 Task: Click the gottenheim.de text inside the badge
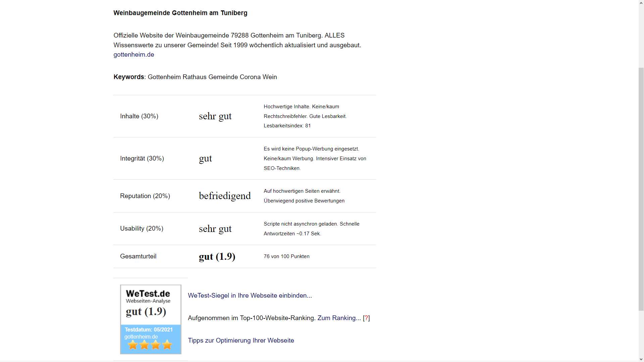point(141,337)
